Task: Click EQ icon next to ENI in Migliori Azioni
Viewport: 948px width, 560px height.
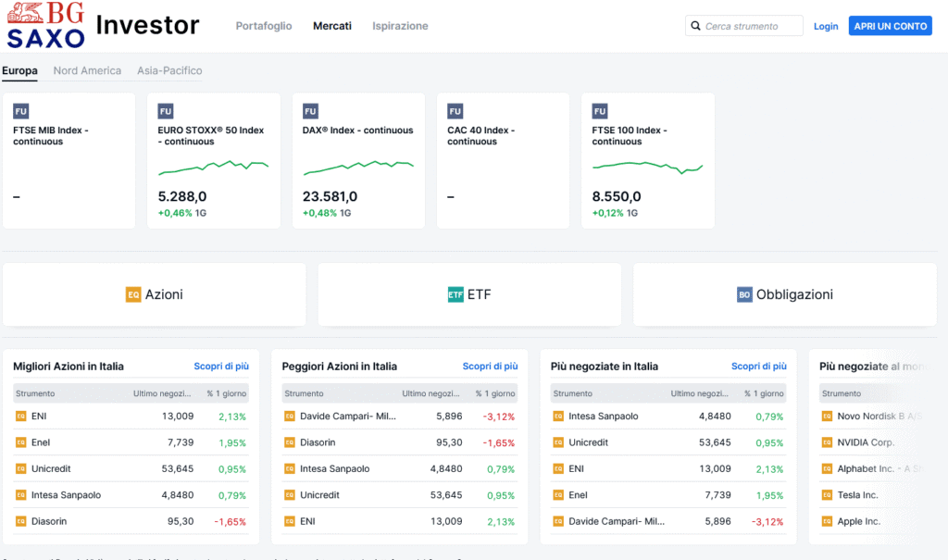Action: tap(20, 417)
